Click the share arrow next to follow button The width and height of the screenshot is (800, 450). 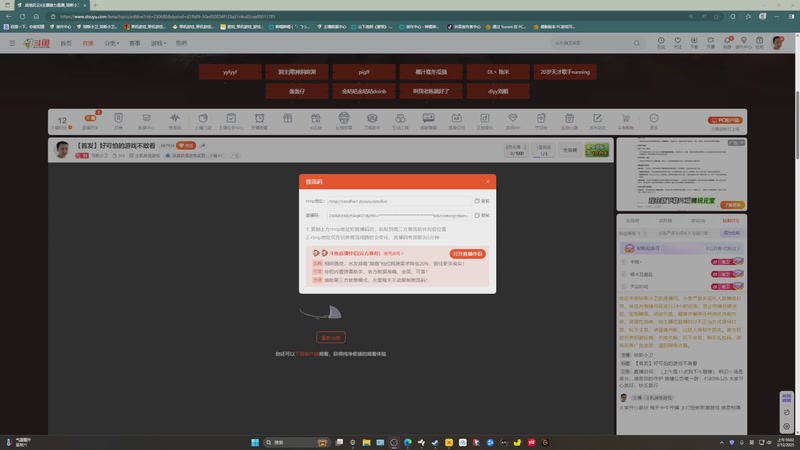coord(203,145)
